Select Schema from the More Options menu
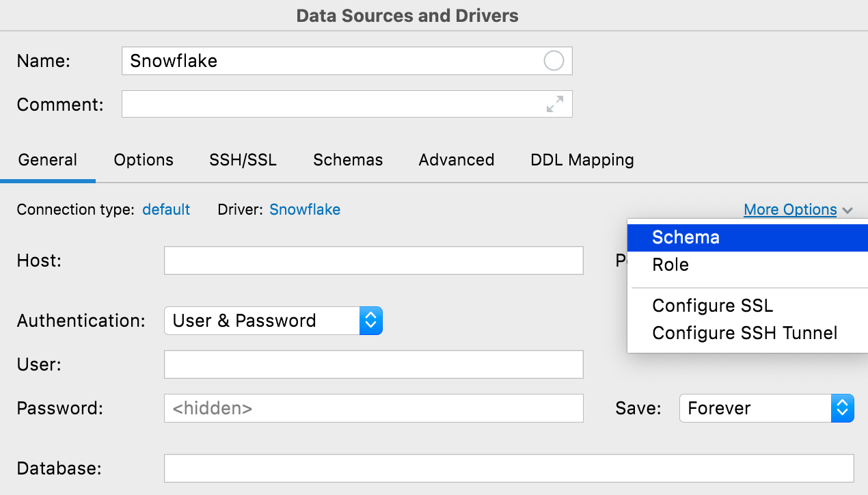The image size is (868, 495). coord(686,238)
